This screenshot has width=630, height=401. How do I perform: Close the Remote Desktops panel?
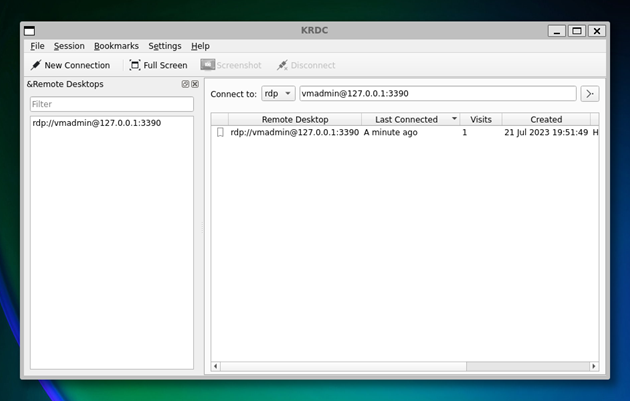point(195,84)
